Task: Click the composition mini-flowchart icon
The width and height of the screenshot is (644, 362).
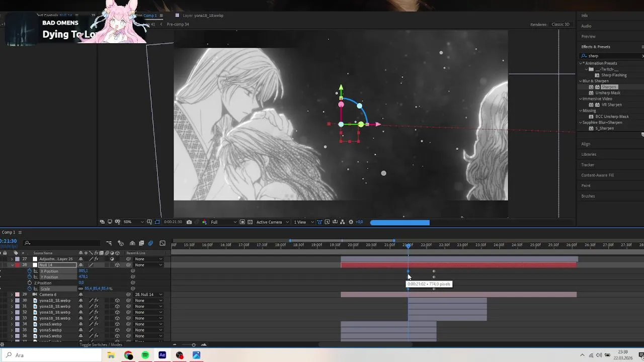Action: [109, 243]
